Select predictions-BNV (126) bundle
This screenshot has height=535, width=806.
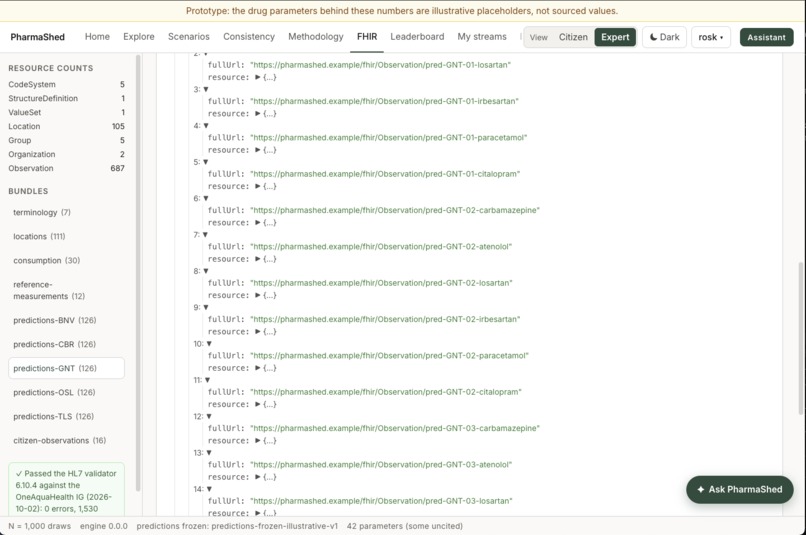(66, 320)
